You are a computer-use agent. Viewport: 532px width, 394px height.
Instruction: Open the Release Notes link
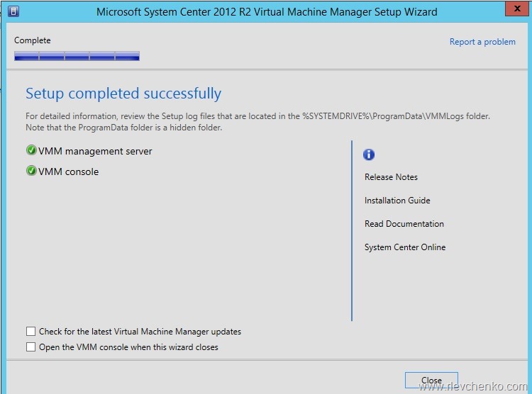coord(391,177)
